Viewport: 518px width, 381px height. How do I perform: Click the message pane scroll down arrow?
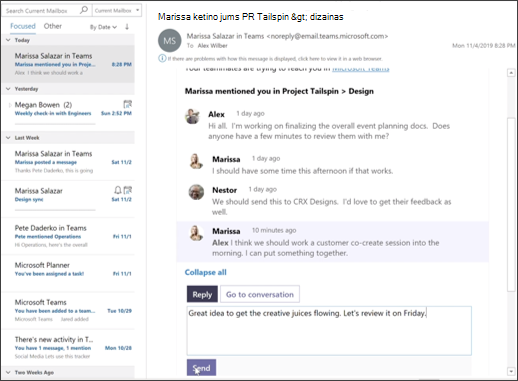click(x=511, y=371)
